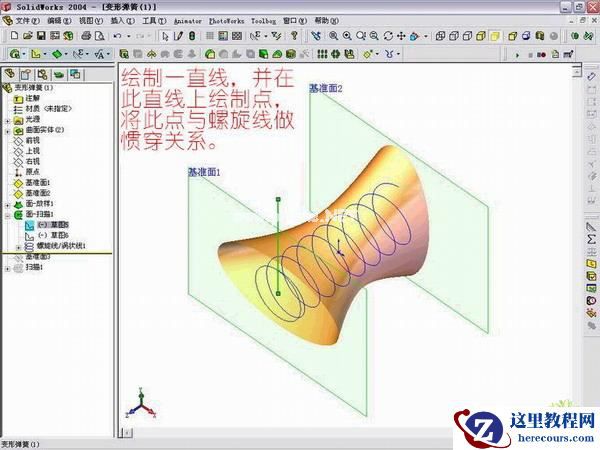Select 基准面2 in the feature tree
Screen dimensions: 600x450
click(x=38, y=193)
